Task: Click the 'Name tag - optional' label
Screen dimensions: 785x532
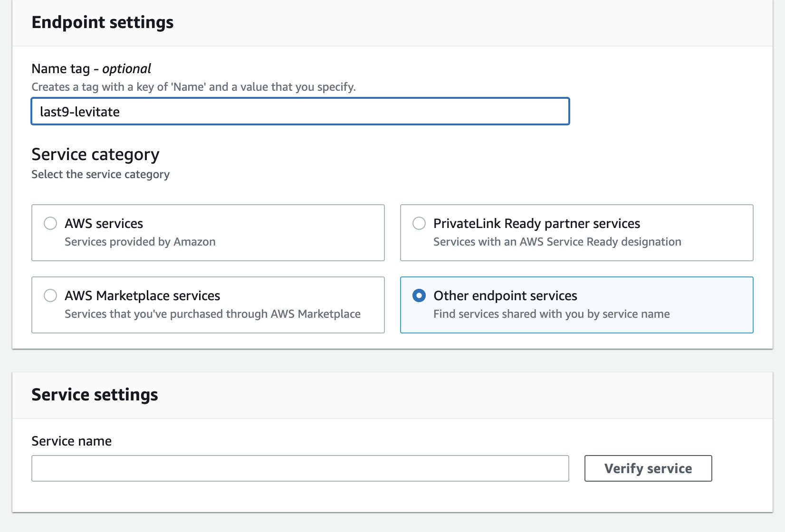Action: click(91, 69)
